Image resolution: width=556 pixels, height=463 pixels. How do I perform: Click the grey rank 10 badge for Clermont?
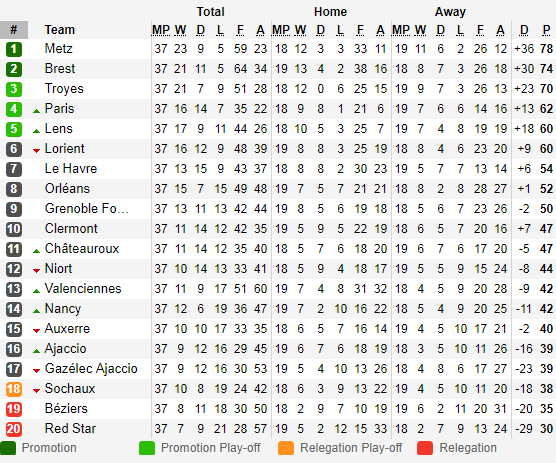[14, 229]
